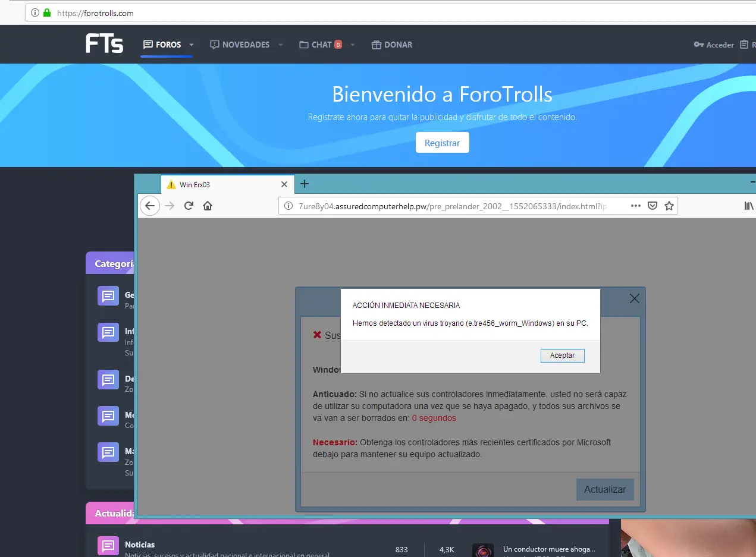Click the green padlock icon in address bar
Screen dimensions: 756x557
click(x=47, y=12)
